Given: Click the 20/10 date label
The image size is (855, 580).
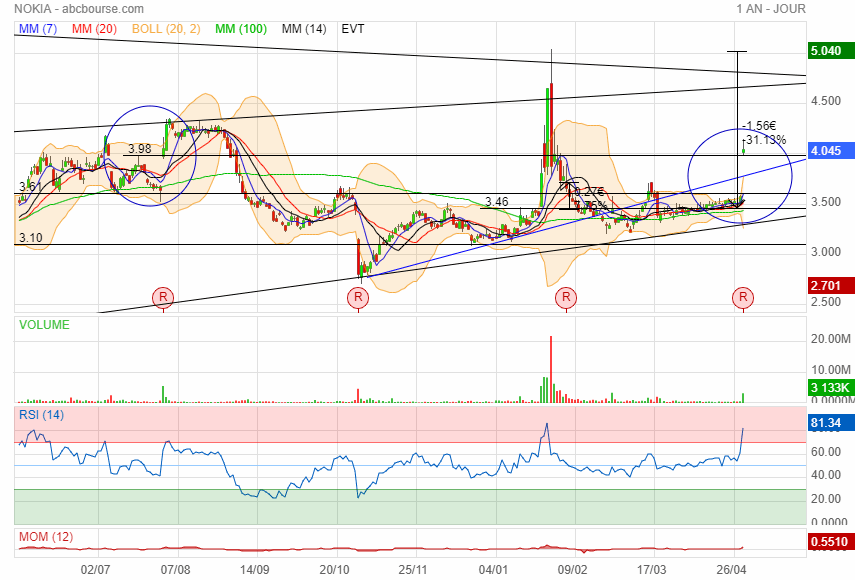Looking at the screenshot, I should (334, 570).
